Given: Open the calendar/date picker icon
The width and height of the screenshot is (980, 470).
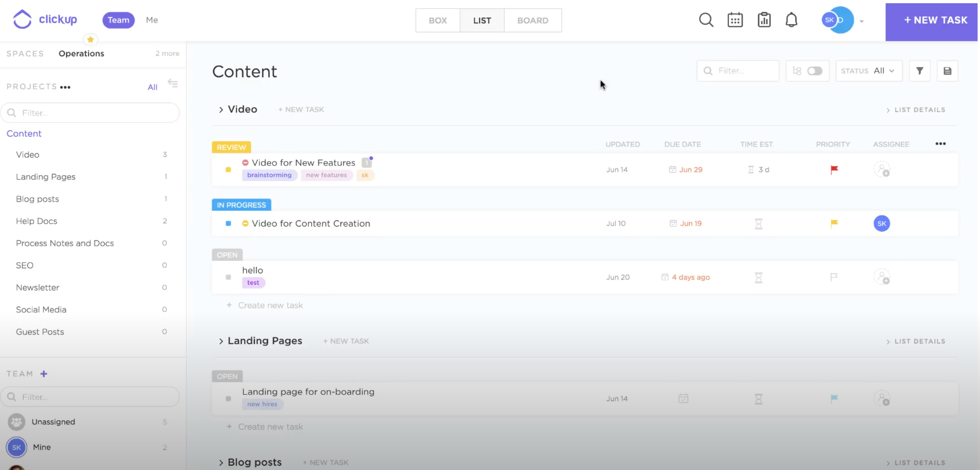Looking at the screenshot, I should 736,20.
